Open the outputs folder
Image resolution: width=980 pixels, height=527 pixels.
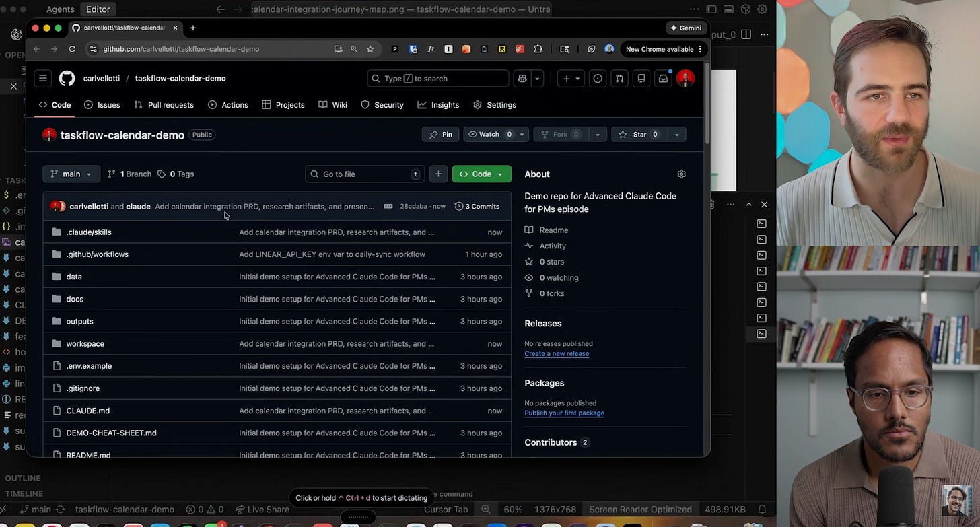tap(79, 321)
